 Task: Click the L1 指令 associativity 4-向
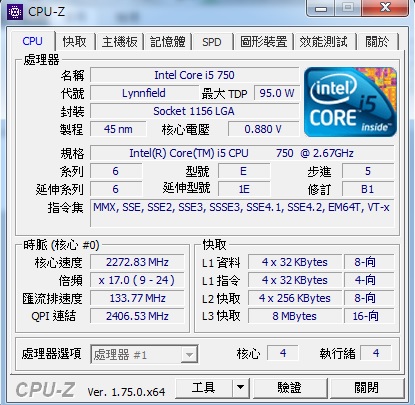(369, 280)
